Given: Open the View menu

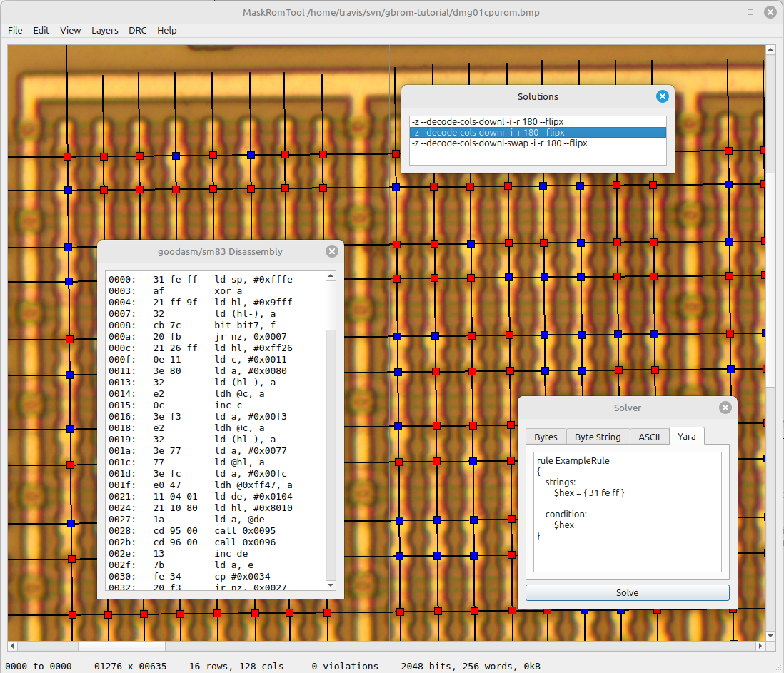Looking at the screenshot, I should [x=71, y=30].
